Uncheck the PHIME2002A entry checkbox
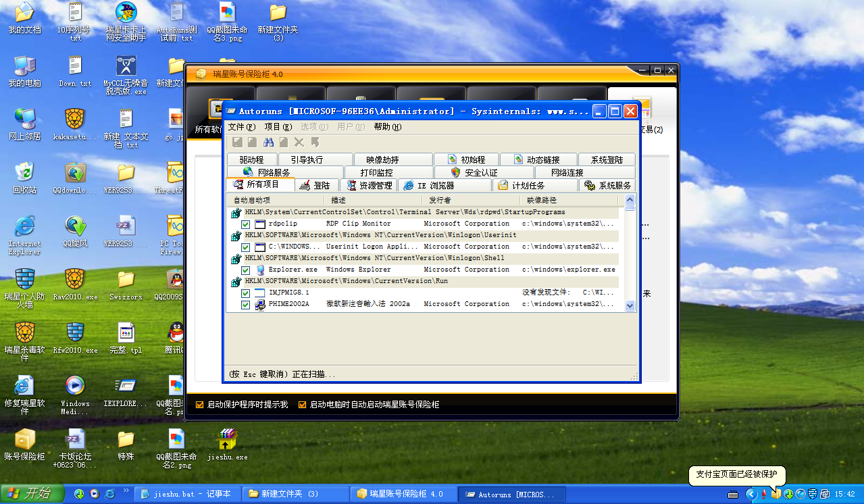The width and height of the screenshot is (864, 504). pos(246,304)
